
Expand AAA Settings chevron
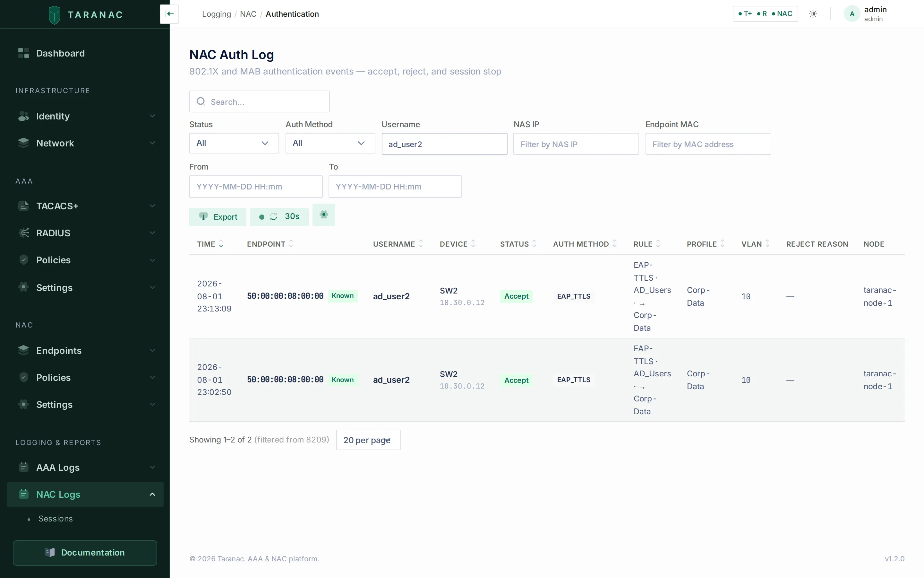coord(152,287)
